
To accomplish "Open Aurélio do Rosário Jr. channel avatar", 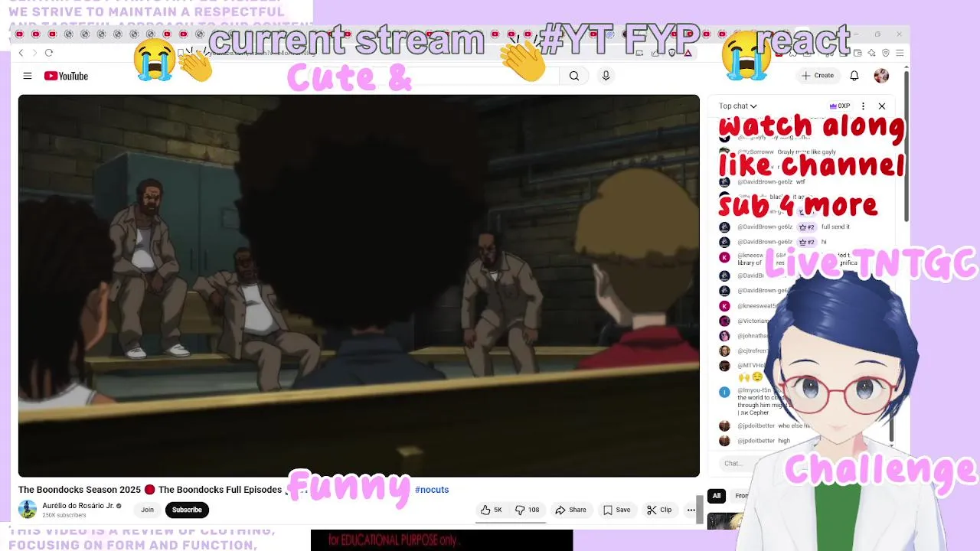I will (28, 510).
